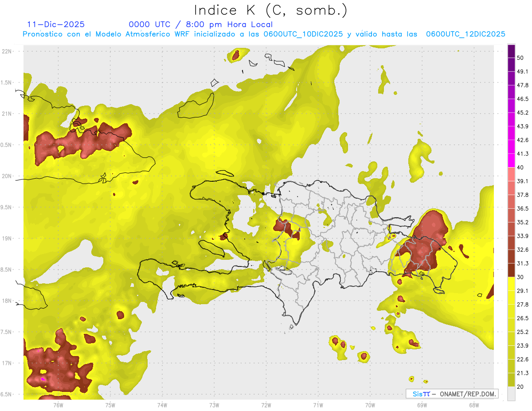
Task: Pick the dark brown swatch between 30 and 31.3
Action: [511, 270]
